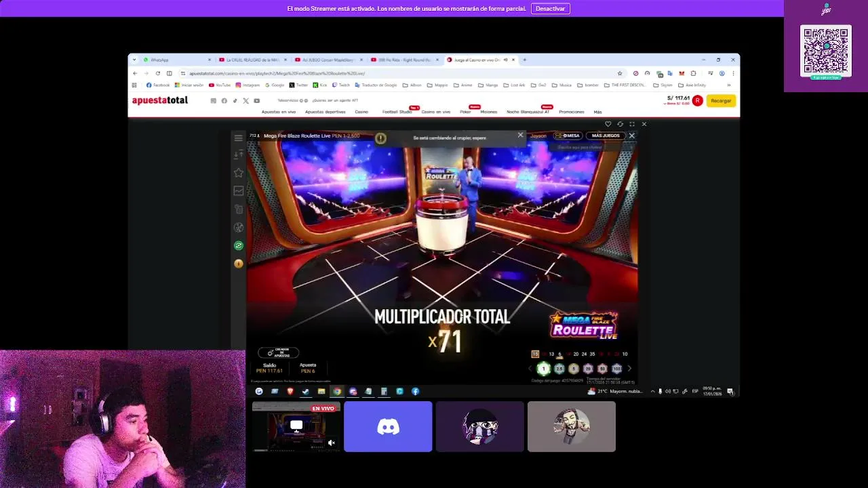Screen dimensions: 868x488
Task: Reload the game with refresh icon above video
Action: tap(620, 124)
